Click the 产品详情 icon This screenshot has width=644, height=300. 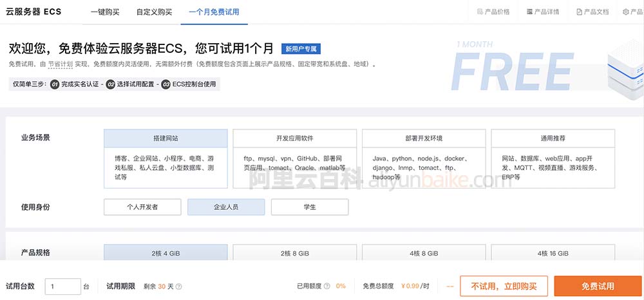[529, 12]
